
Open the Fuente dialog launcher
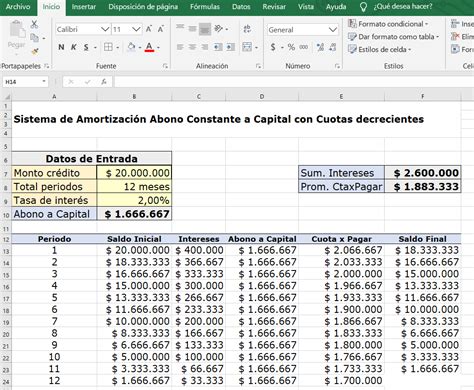[x=165, y=66]
